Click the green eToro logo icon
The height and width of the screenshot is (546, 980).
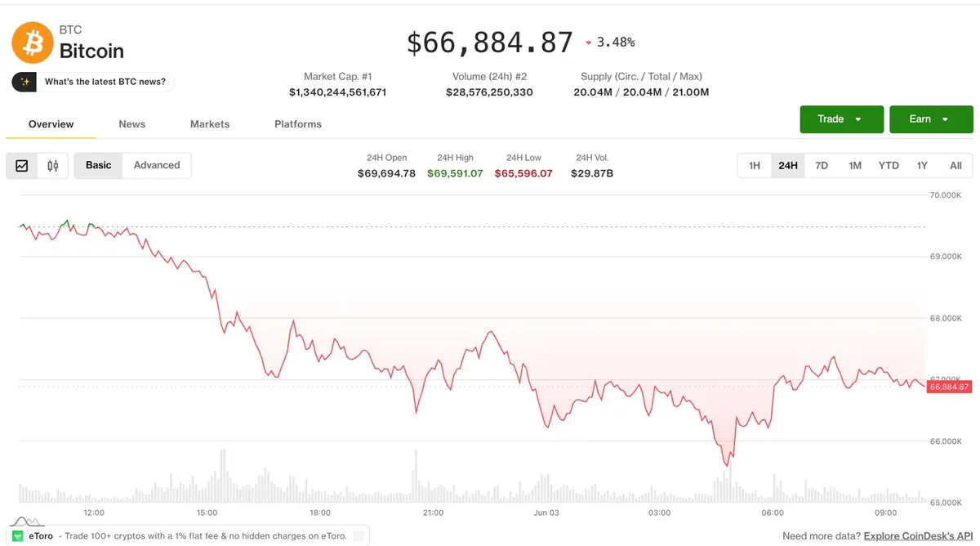click(x=18, y=536)
